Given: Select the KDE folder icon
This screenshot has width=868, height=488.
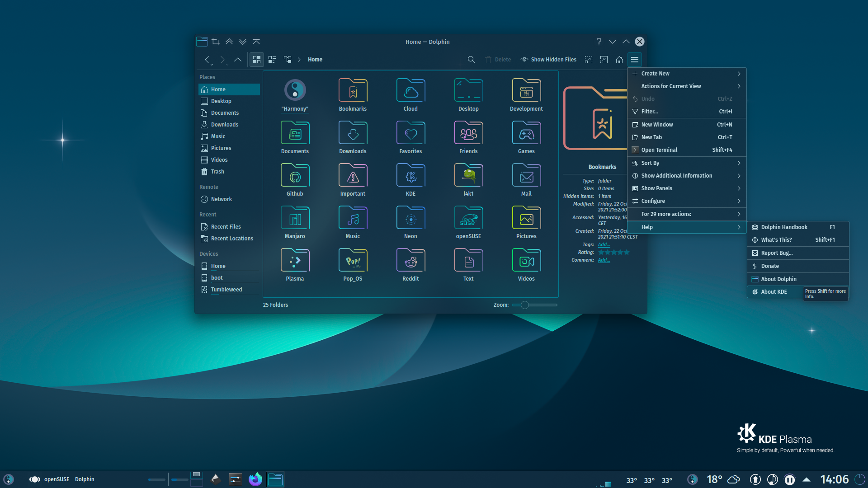Looking at the screenshot, I should pos(410,175).
